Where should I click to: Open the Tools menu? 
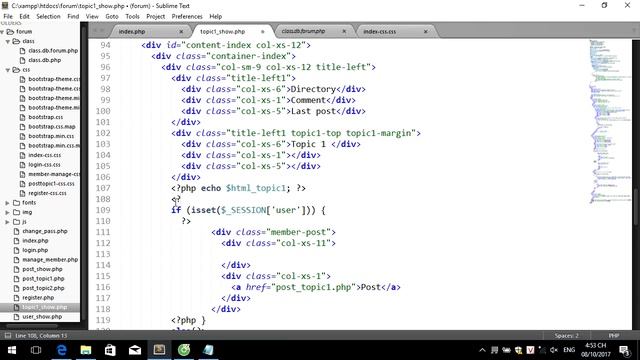tap(132, 16)
